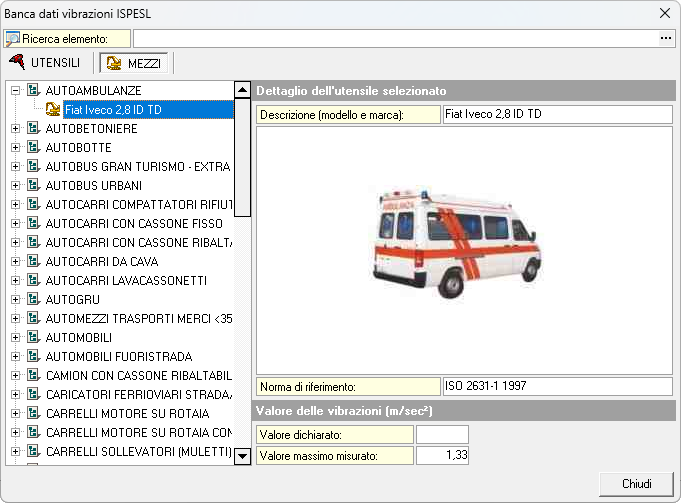The height and width of the screenshot is (503, 681).
Task: Click the AUTOBETONIERE category icon
Action: click(x=33, y=128)
